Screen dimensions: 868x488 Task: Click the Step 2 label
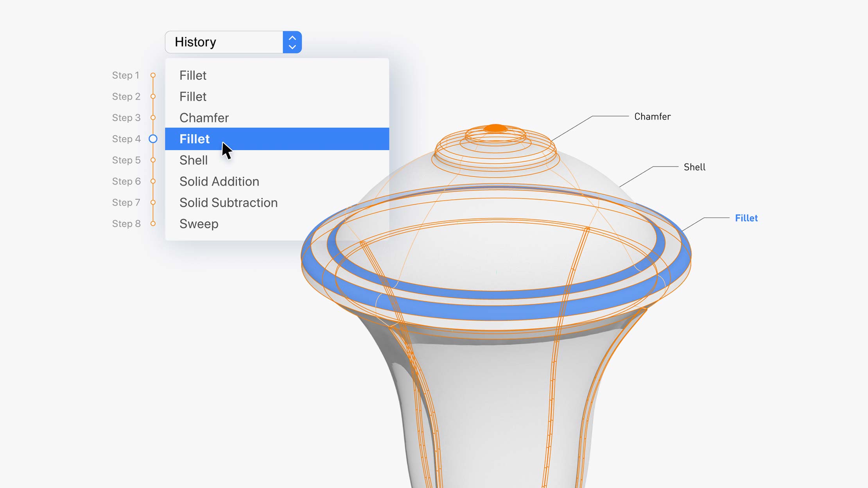pos(126,96)
